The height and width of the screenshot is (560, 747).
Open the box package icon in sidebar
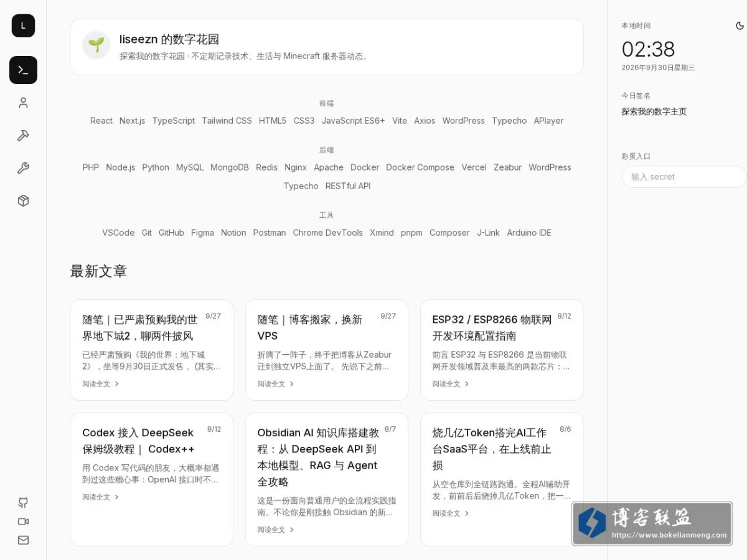tap(23, 200)
